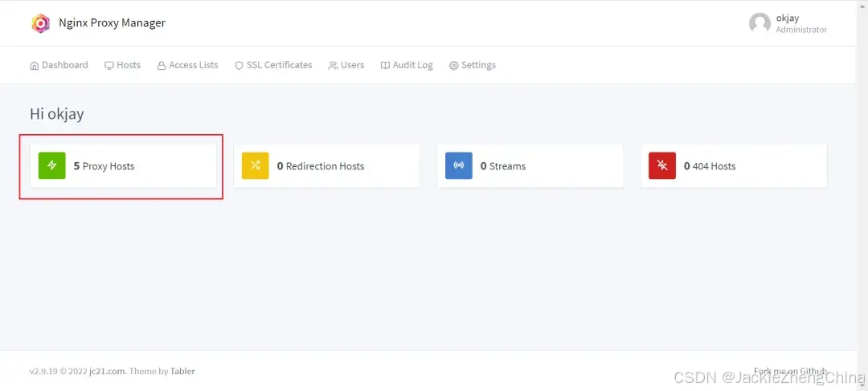Click the green Proxy Hosts lightning icon
The width and height of the screenshot is (868, 391).
click(52, 166)
